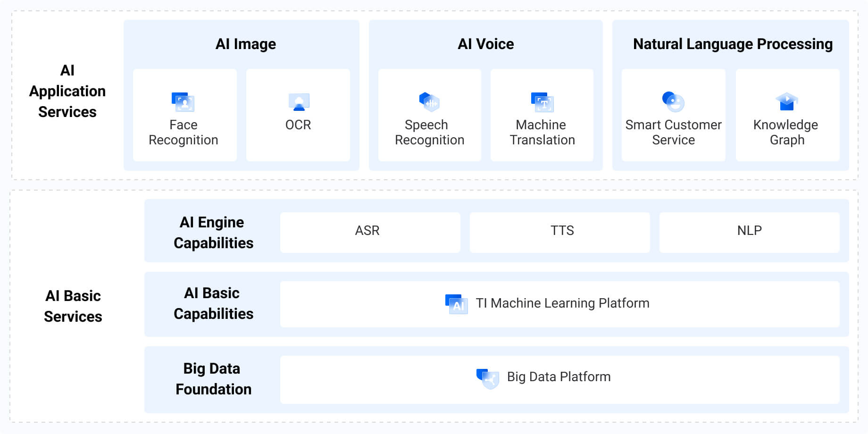Click the Natural Language Processing heading
The width and height of the screenshot is (868, 434).
(x=733, y=44)
